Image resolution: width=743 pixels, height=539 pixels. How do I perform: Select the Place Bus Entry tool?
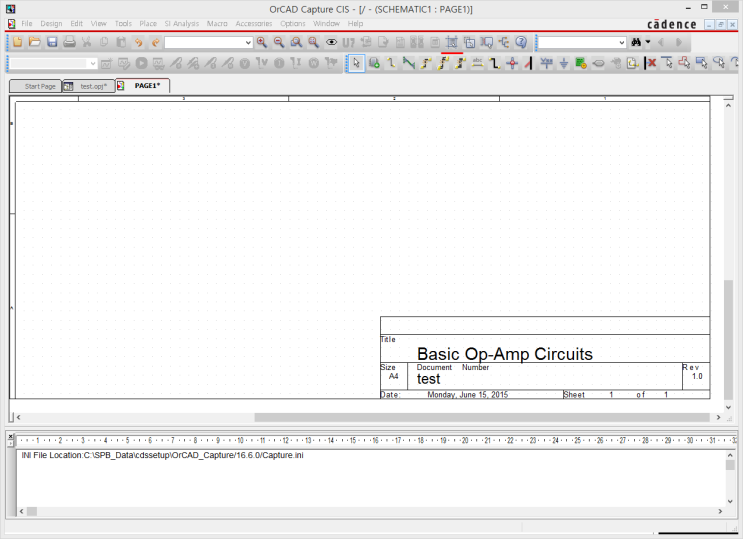529,63
